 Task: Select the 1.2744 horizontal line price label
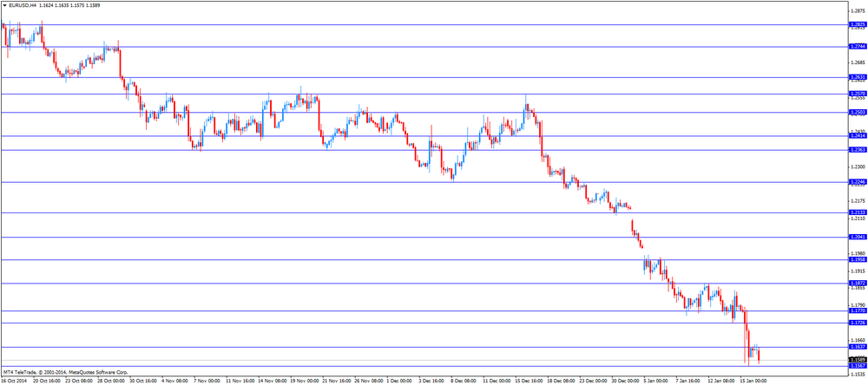click(x=858, y=47)
